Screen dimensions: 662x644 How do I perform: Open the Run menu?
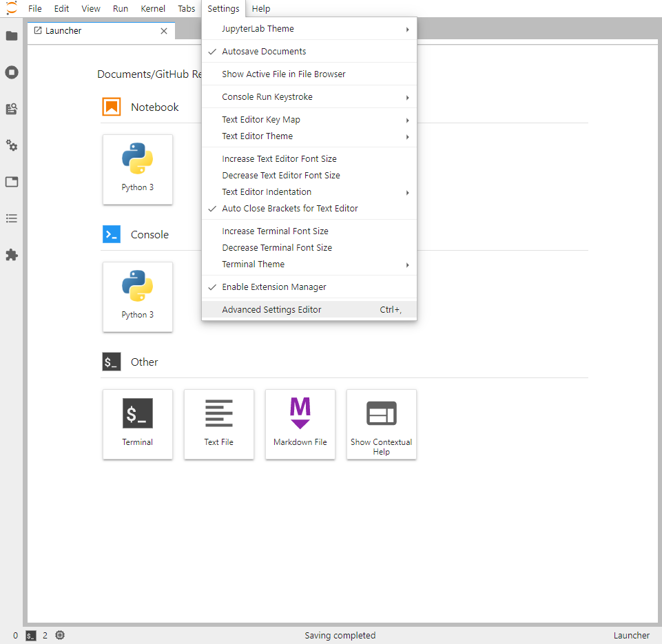point(121,8)
